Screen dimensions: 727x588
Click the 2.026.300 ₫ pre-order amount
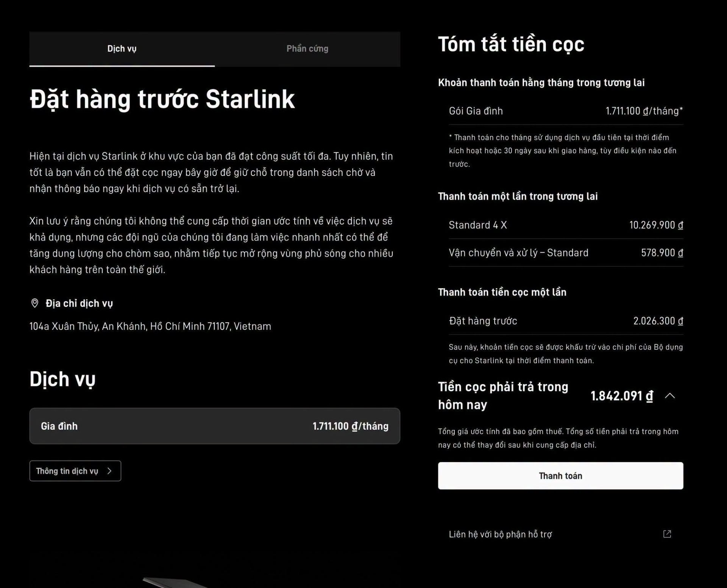pyautogui.click(x=658, y=321)
